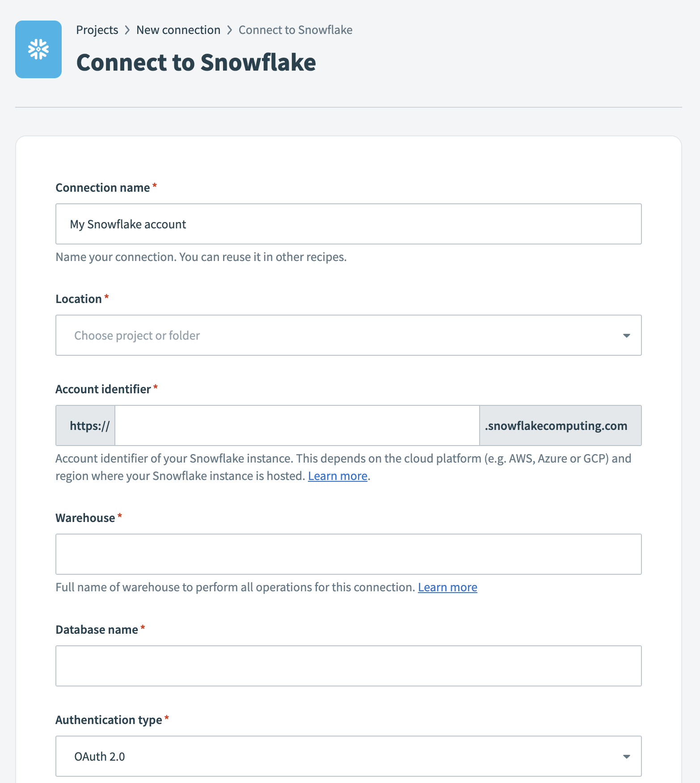Select the Projects breadcrumb
This screenshot has width=700, height=783.
click(97, 29)
